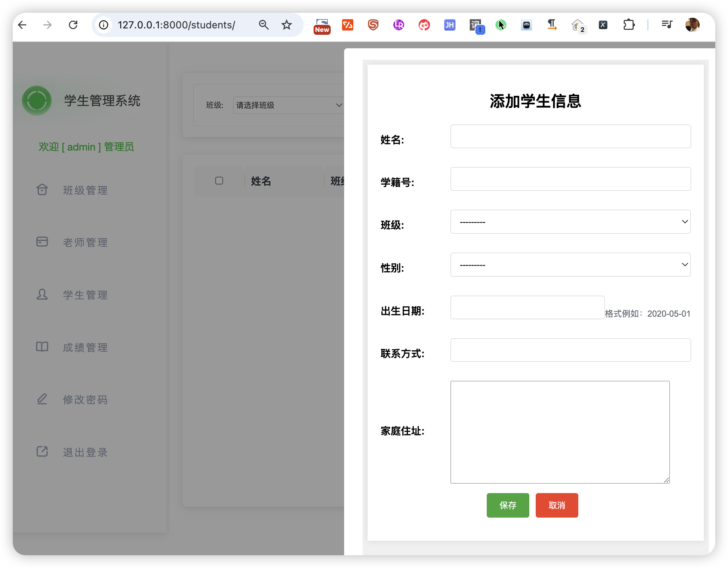Viewport: 728px width, 568px height.
Task: Open the 请选择班级 filter dropdown
Action: coord(289,105)
